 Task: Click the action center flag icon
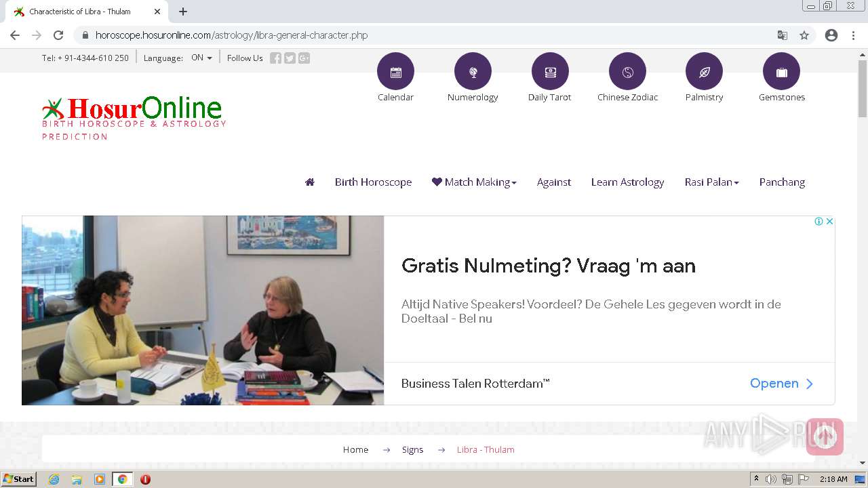[804, 479]
